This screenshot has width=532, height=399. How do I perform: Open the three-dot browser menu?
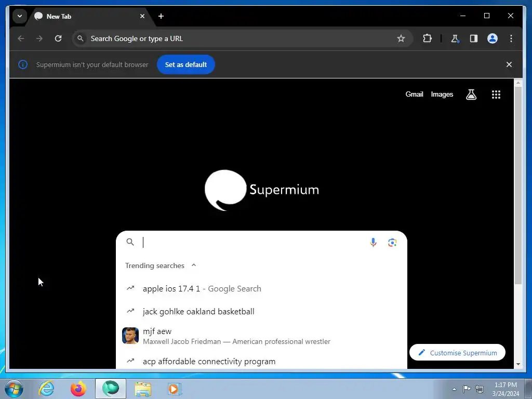511,38
